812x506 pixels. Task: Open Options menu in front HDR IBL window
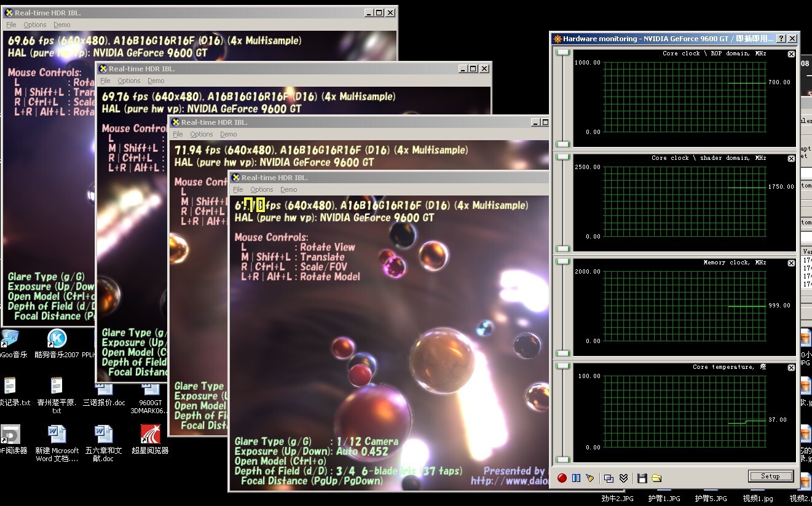(x=261, y=189)
